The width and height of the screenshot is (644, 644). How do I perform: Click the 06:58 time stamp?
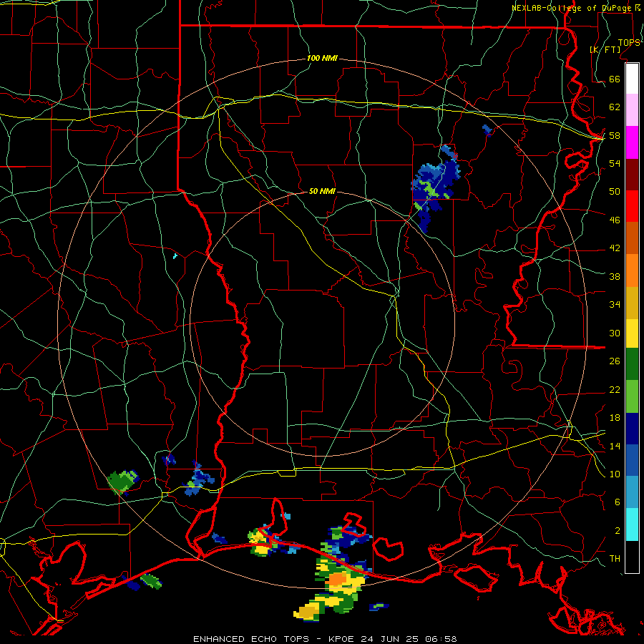[441, 639]
